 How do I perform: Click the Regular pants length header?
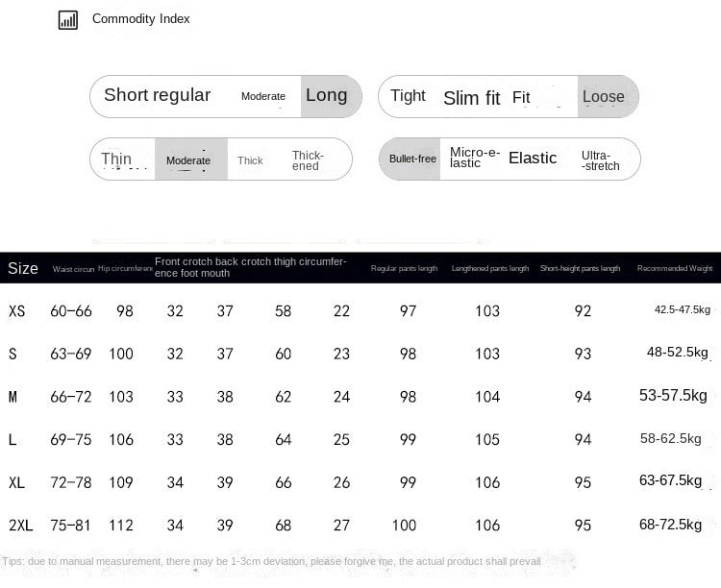[405, 269]
